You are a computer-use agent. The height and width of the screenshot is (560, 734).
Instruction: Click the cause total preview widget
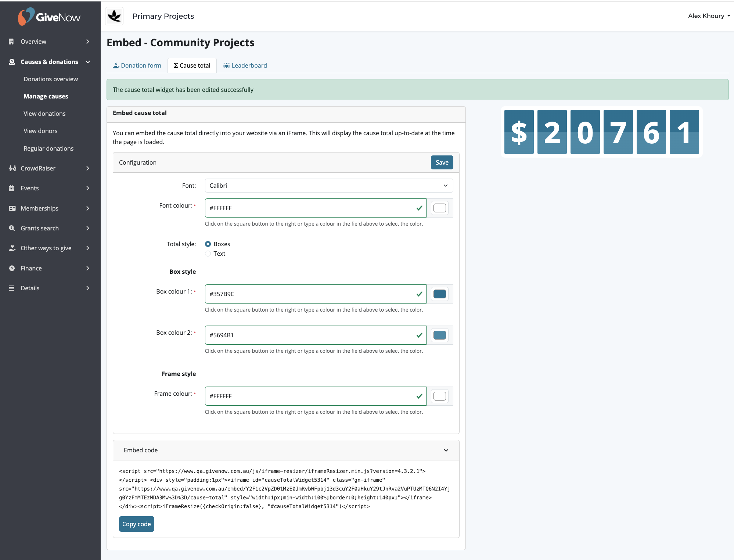[x=602, y=132]
